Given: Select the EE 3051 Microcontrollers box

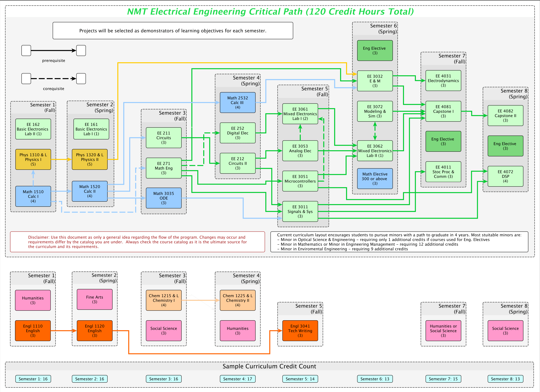Looking at the screenshot, I should tap(300, 181).
